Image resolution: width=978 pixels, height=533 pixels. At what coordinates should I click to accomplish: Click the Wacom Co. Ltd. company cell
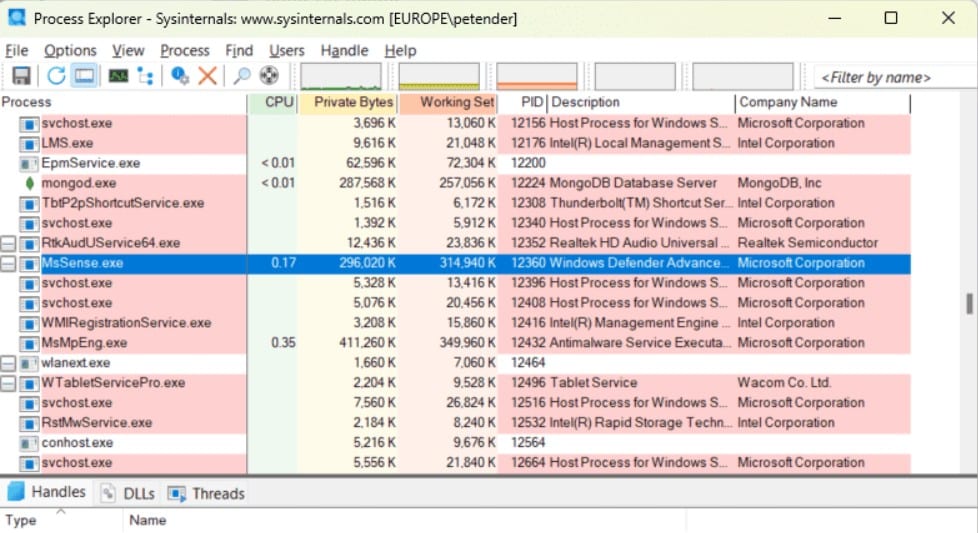tap(784, 383)
